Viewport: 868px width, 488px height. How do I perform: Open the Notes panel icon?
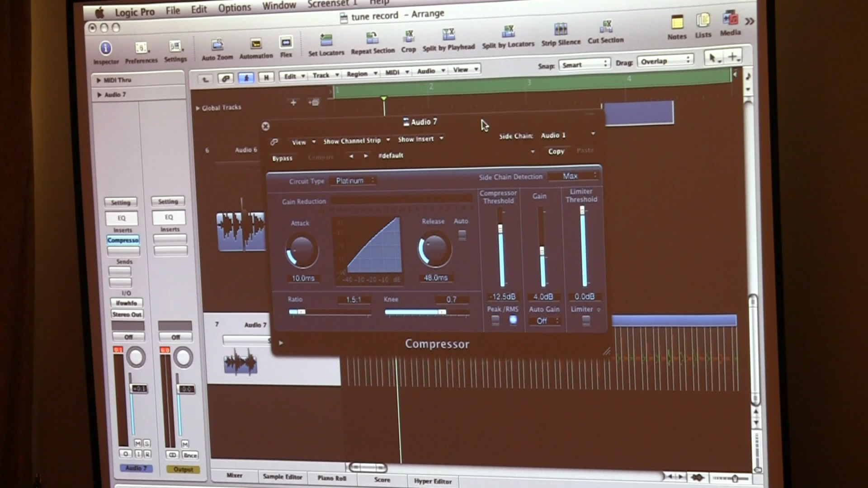[x=677, y=22]
